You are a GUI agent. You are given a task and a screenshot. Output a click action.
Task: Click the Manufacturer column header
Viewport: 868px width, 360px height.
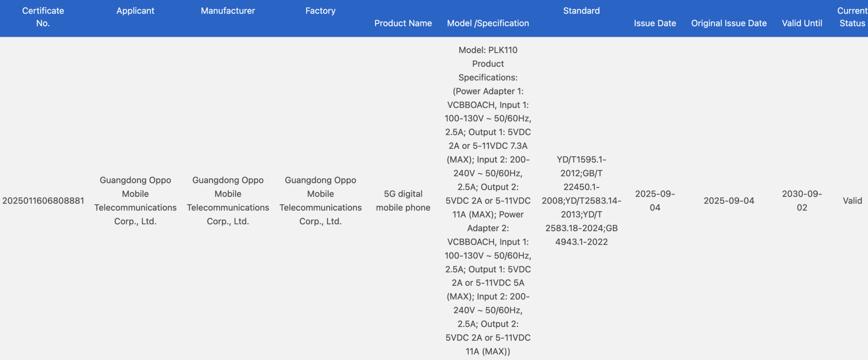(228, 11)
